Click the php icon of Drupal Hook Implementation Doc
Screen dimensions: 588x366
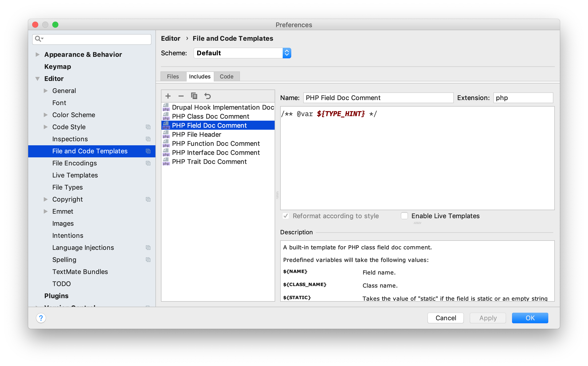(x=166, y=107)
